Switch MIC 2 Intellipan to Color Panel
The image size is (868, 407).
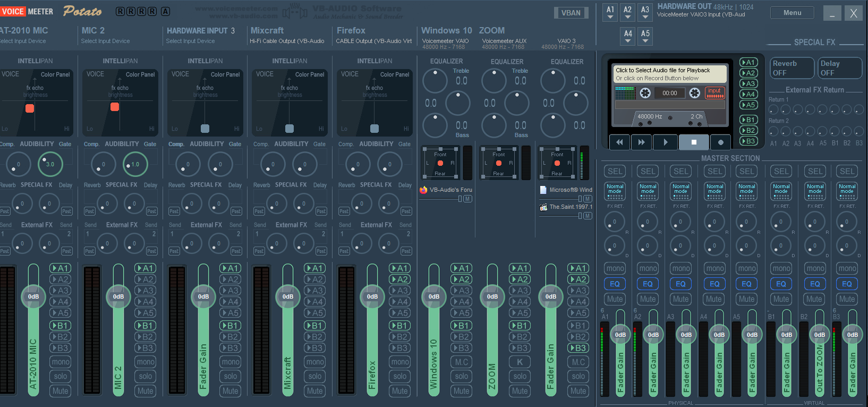click(x=140, y=74)
